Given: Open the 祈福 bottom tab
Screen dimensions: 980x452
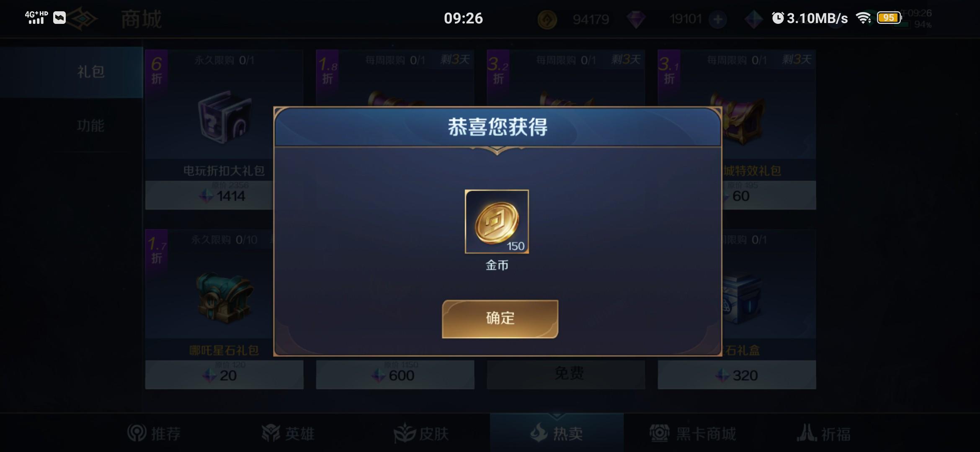Looking at the screenshot, I should pyautogui.click(x=824, y=434).
